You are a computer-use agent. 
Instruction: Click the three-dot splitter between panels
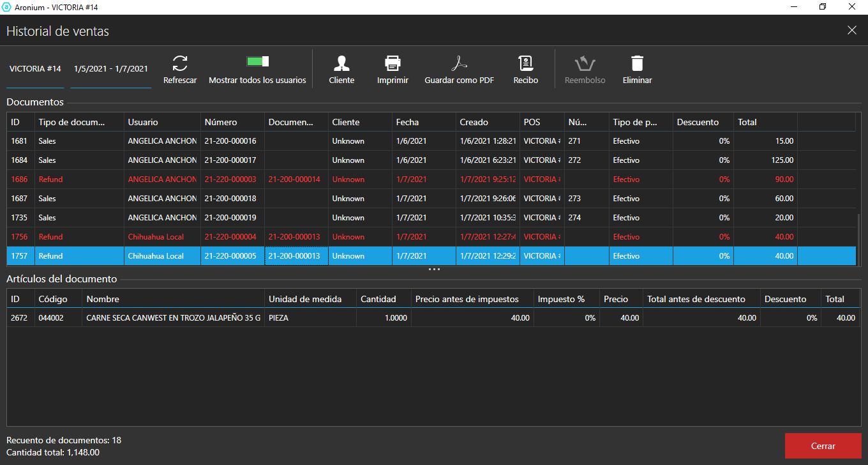coord(434,270)
